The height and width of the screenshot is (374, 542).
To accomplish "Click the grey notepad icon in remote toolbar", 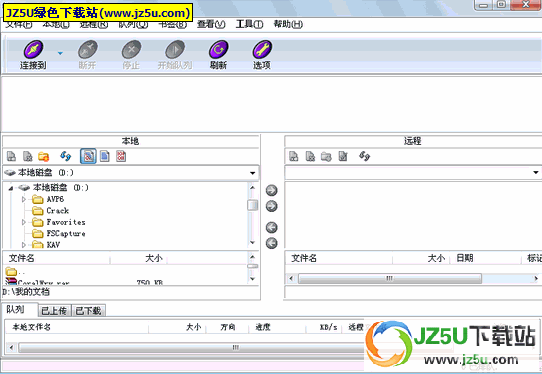I will pos(343,156).
